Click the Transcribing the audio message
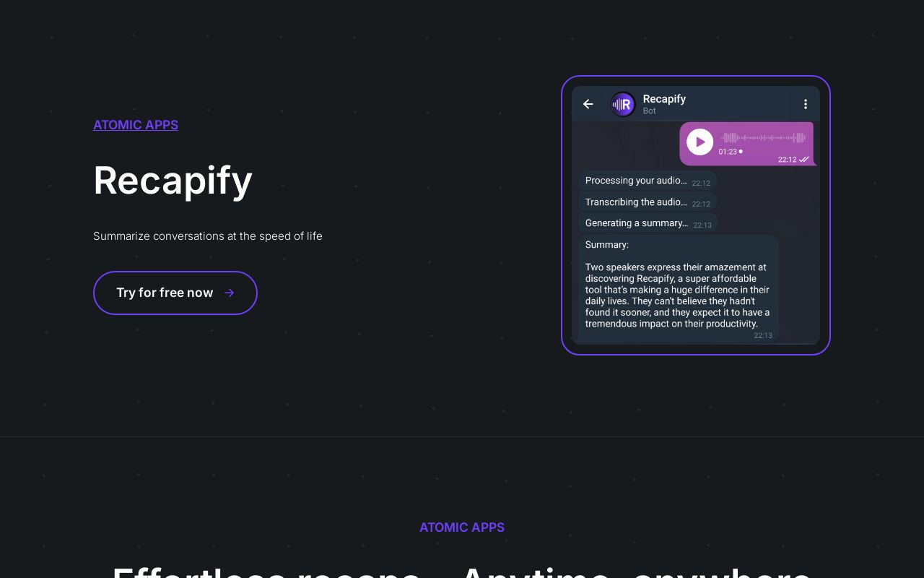The width and height of the screenshot is (924, 578). tap(636, 202)
